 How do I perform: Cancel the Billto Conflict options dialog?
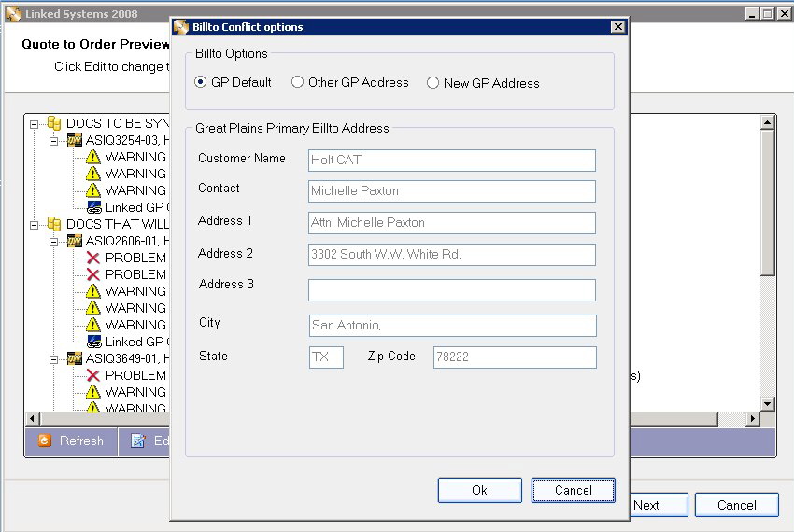574,491
